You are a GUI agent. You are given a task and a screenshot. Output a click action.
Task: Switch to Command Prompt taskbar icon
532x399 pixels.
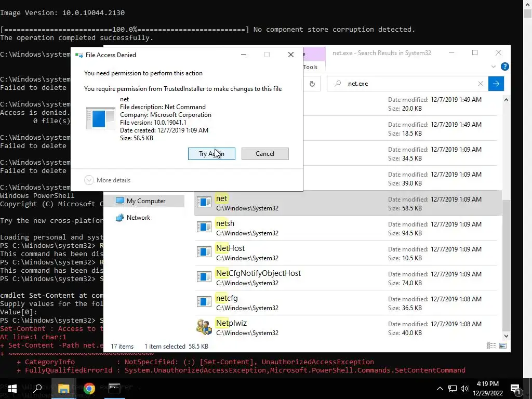(x=114, y=389)
